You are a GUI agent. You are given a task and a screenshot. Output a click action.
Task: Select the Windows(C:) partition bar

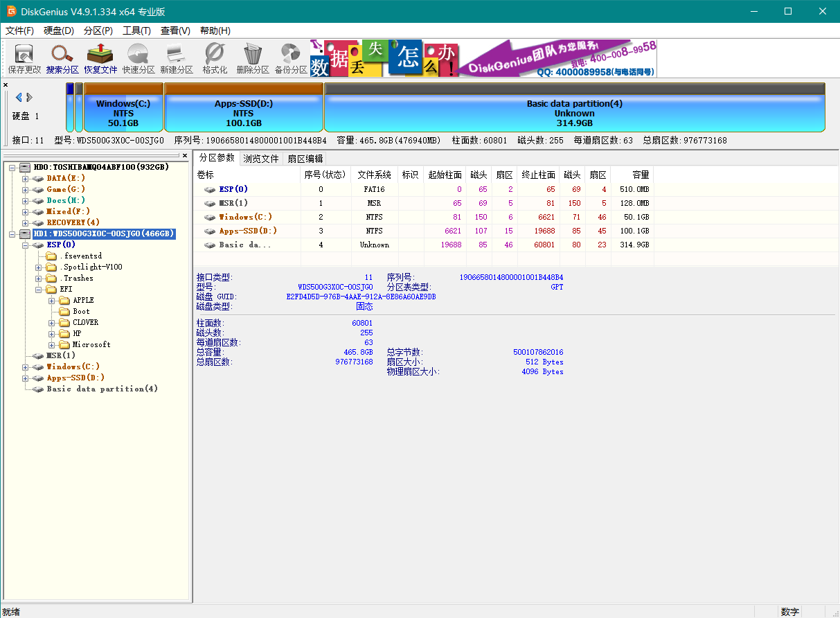pyautogui.click(x=123, y=107)
